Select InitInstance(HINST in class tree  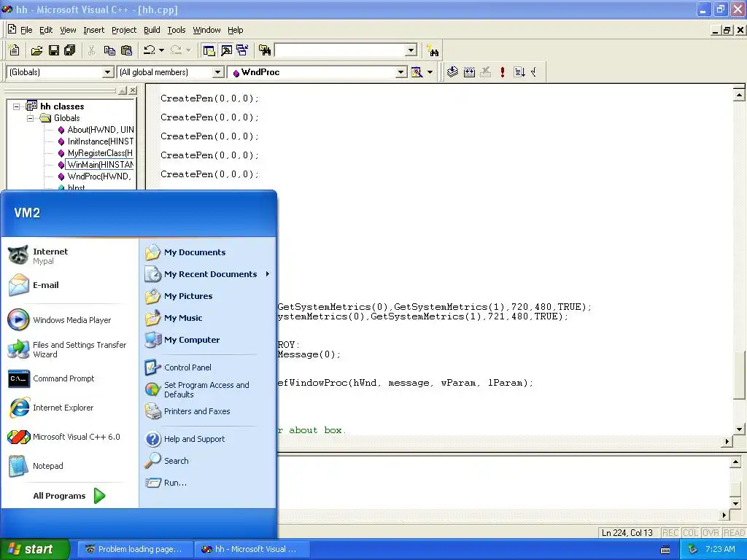pos(101,141)
